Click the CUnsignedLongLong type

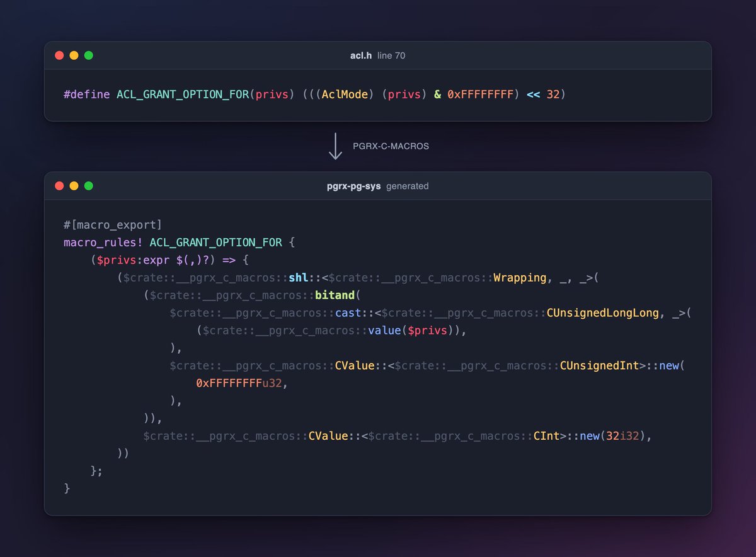pyautogui.click(x=603, y=313)
